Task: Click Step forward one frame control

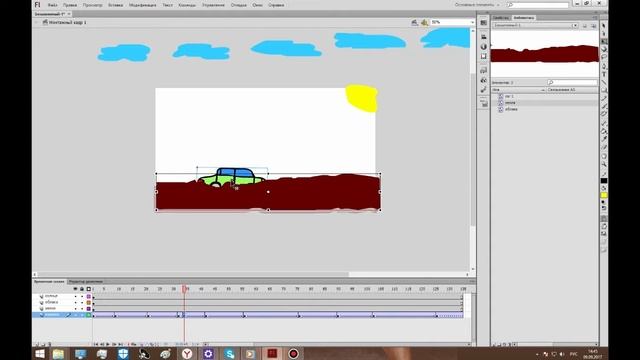Action: point(114,344)
